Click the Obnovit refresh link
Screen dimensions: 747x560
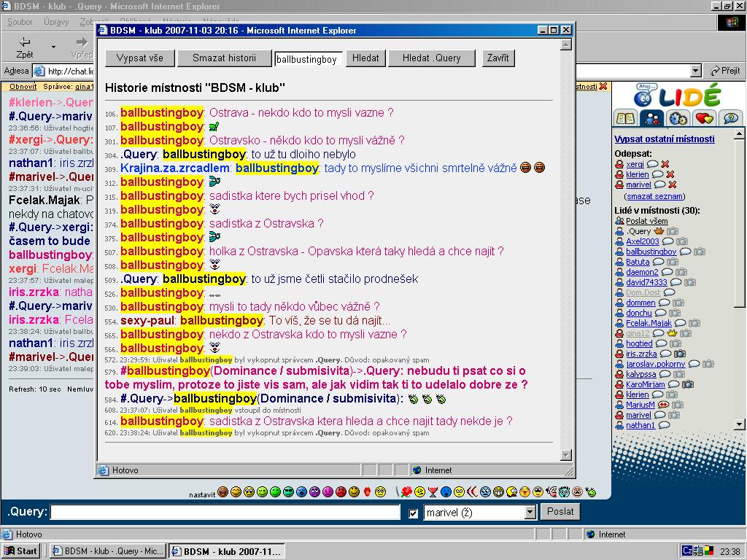click(23, 87)
